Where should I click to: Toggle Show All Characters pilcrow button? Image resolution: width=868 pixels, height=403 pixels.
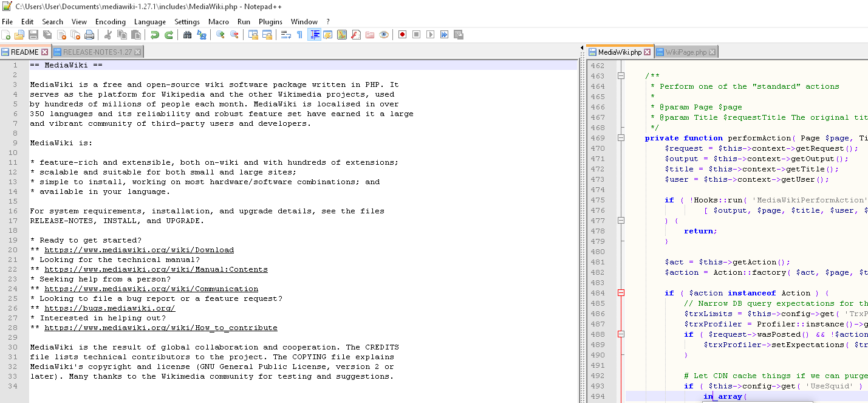tap(299, 35)
